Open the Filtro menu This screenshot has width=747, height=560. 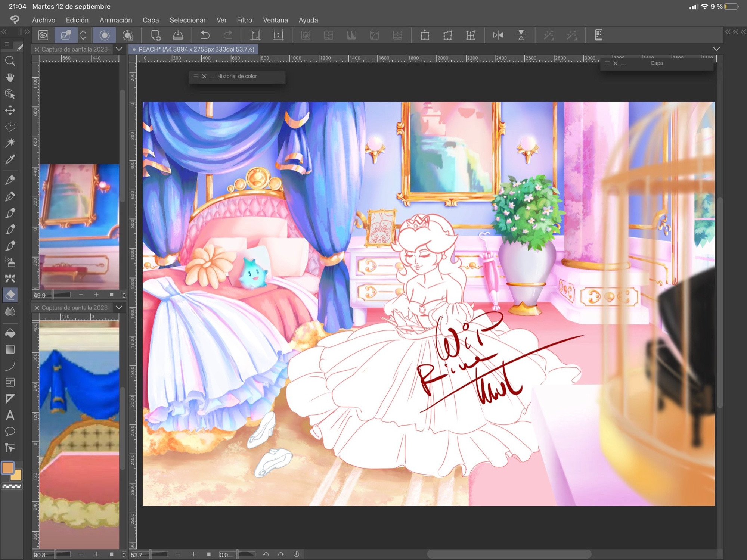point(245,20)
